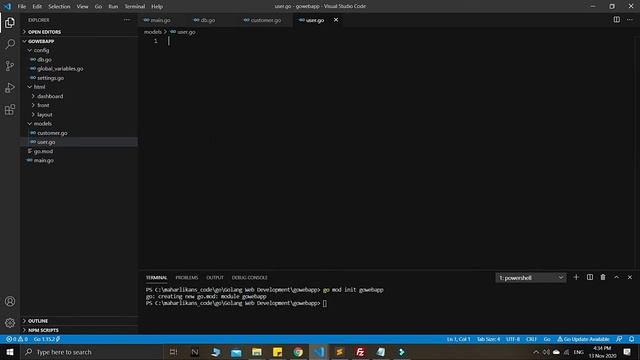Open Chrome from the taskbar
The image size is (640, 360).
click(298, 352)
